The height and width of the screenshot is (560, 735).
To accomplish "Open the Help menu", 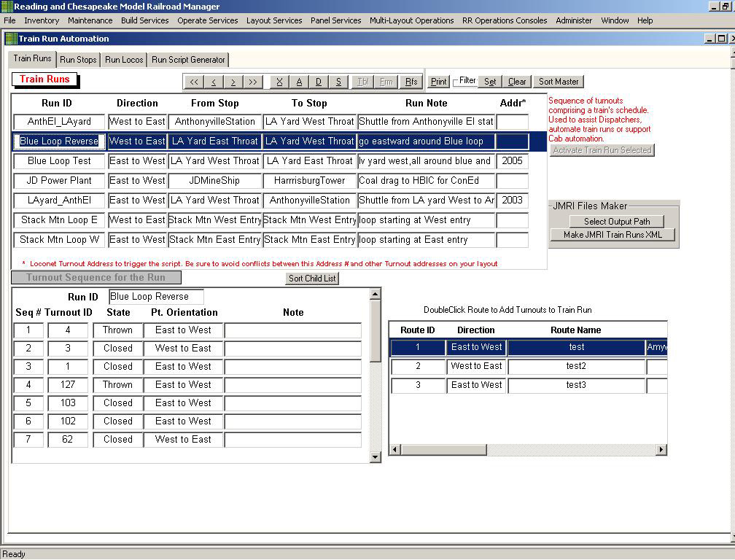I will (x=645, y=20).
